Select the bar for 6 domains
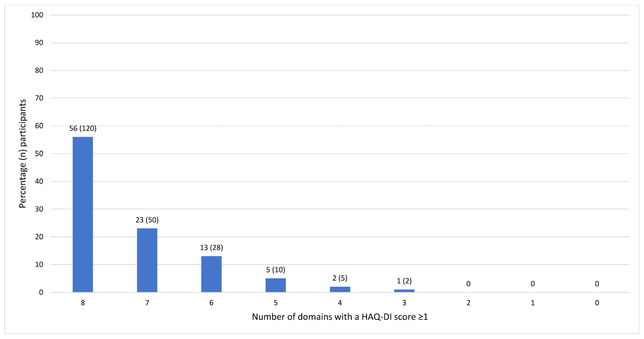The image size is (644, 339). (x=211, y=274)
